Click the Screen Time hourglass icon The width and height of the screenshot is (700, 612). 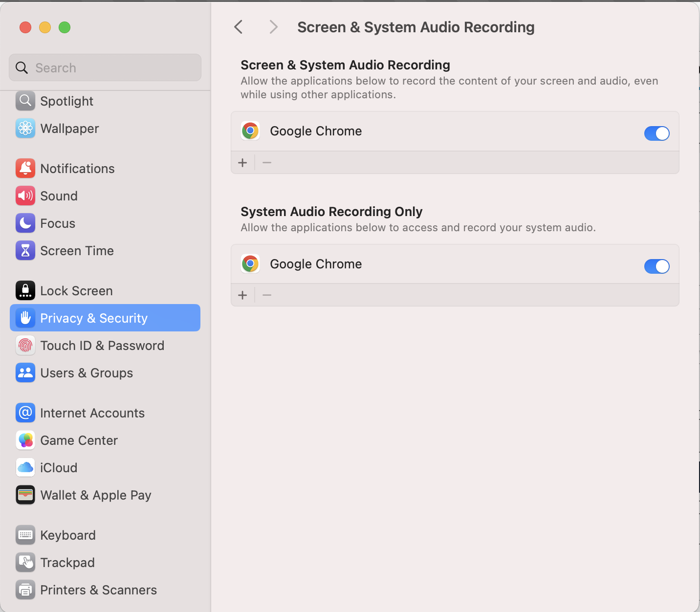pyautogui.click(x=25, y=251)
